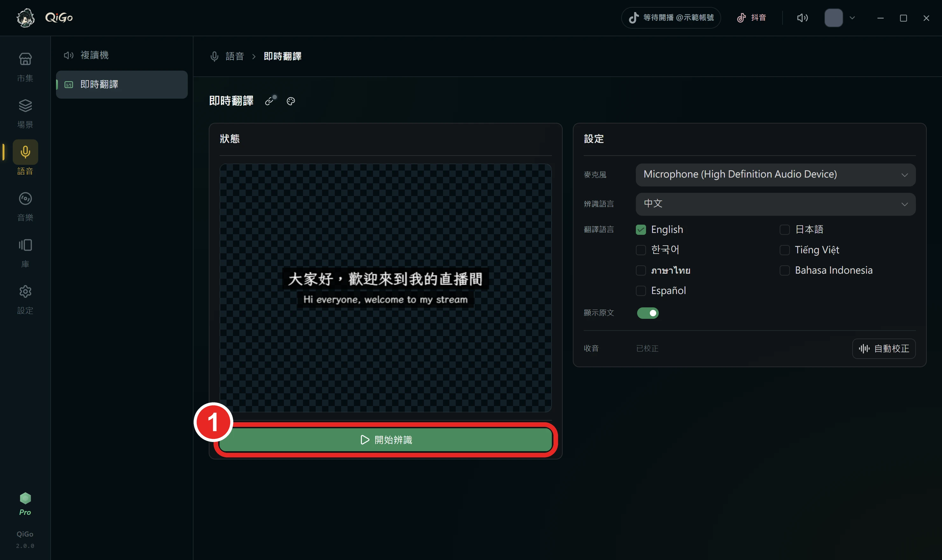The width and height of the screenshot is (942, 560).
Task: Click the Pro hexagon badge icon
Action: (25, 498)
